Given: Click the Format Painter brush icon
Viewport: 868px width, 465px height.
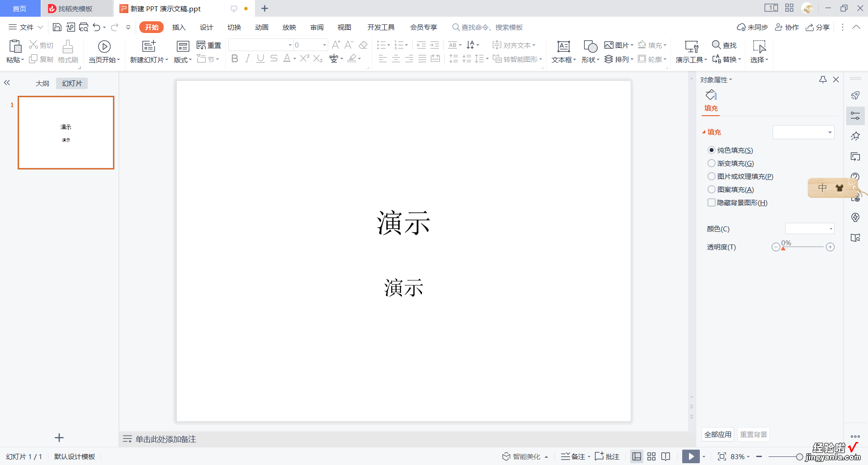Looking at the screenshot, I should pyautogui.click(x=68, y=47).
